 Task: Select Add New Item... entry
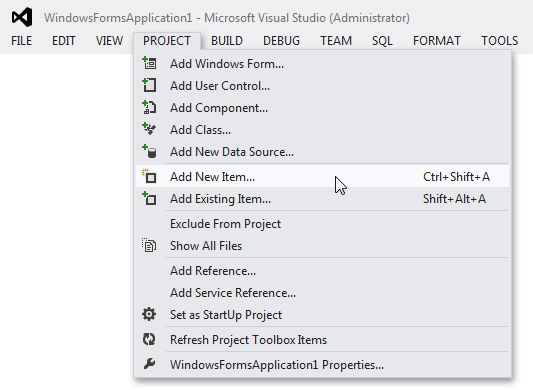tap(322, 176)
